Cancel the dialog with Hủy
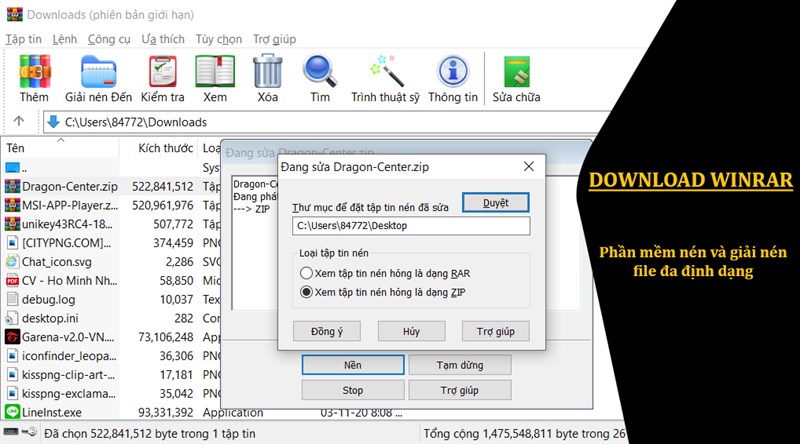 pos(411,331)
